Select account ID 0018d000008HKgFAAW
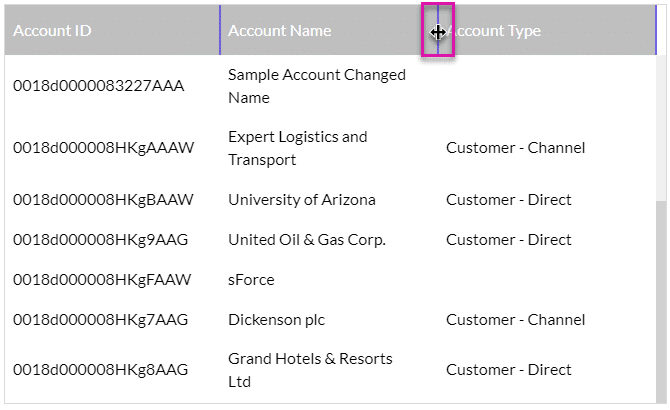The width and height of the screenshot is (670, 410). (x=101, y=280)
